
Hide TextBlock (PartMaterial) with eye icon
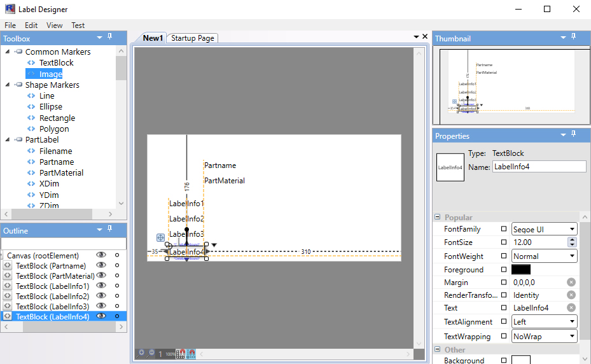(x=101, y=276)
